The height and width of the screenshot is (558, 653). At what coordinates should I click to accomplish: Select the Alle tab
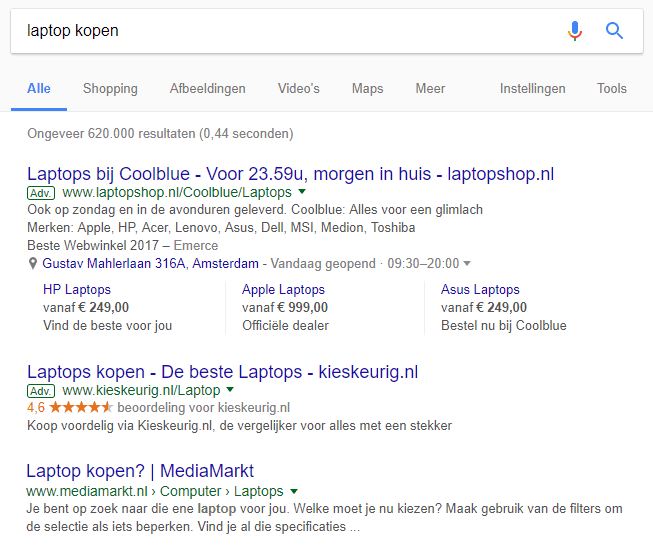[39, 89]
